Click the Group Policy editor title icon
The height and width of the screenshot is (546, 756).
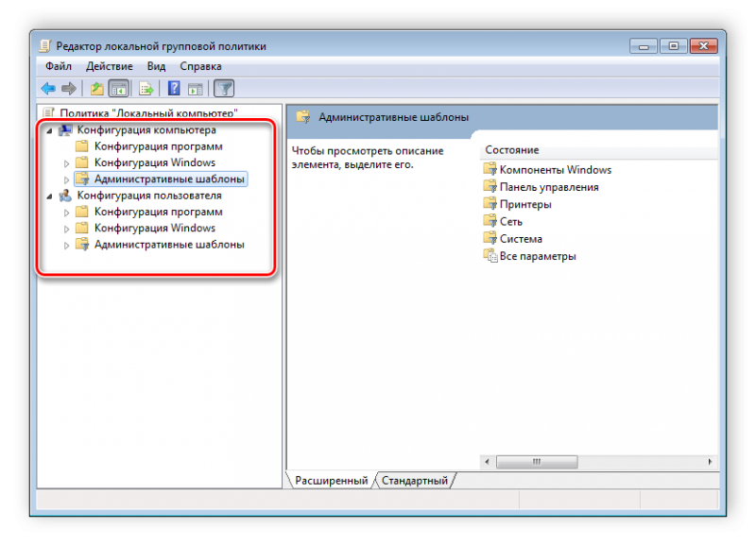(44, 46)
